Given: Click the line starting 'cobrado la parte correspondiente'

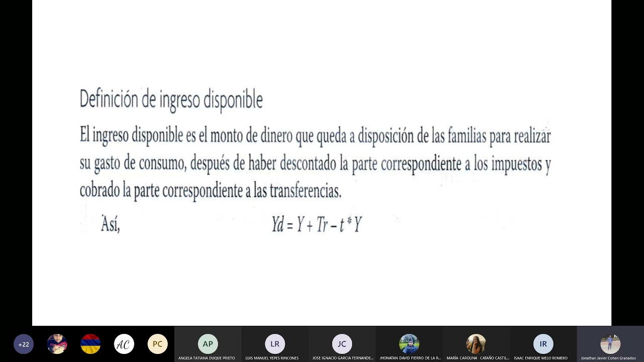Looking at the screenshot, I should coord(210,192).
